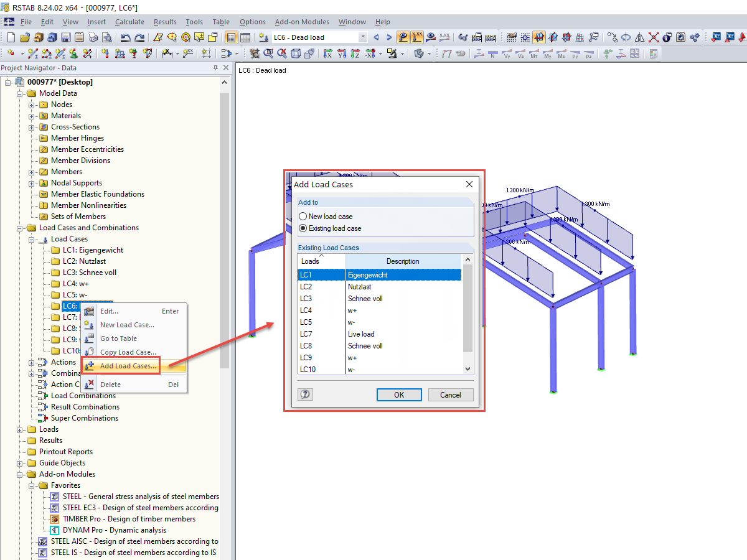Redo the last undone action
The width and height of the screenshot is (747, 560).
(140, 37)
